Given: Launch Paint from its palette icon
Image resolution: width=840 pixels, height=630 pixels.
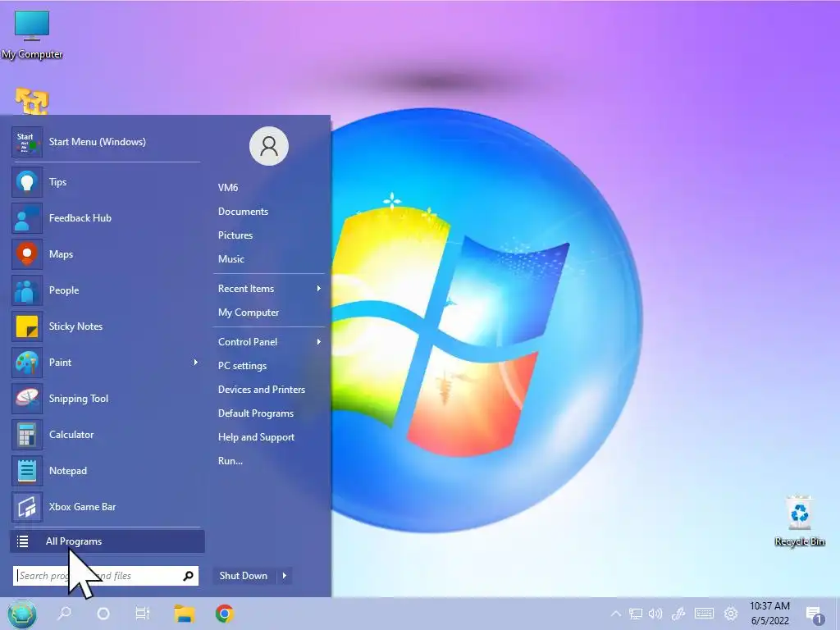Looking at the screenshot, I should pyautogui.click(x=27, y=363).
